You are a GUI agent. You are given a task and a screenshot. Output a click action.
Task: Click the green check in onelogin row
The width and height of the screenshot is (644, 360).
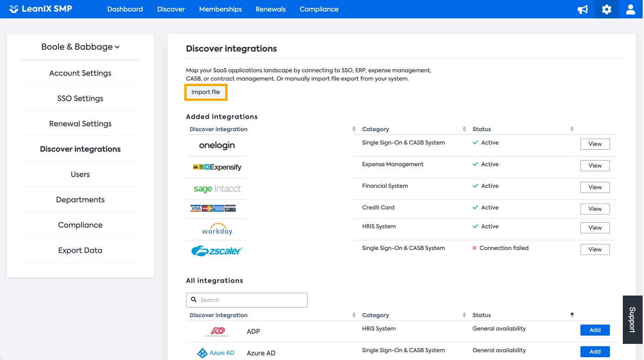(475, 143)
